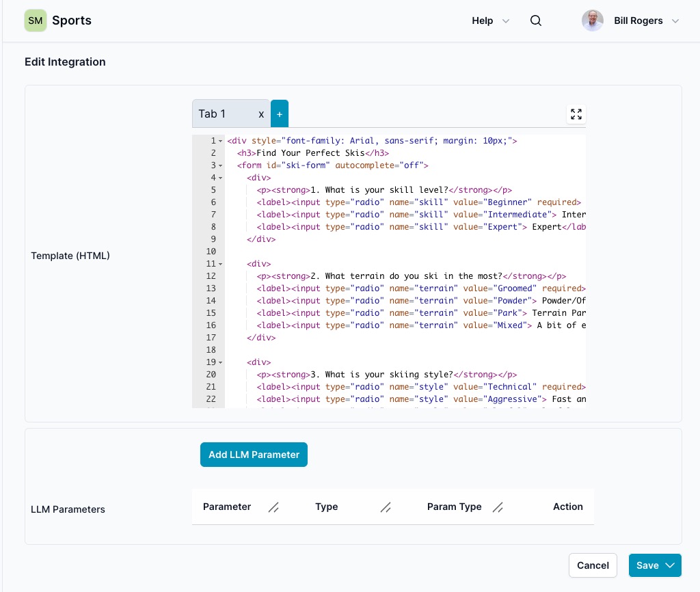Toggle fullscreen editor expand icon
The image size is (700, 592).
(576, 114)
